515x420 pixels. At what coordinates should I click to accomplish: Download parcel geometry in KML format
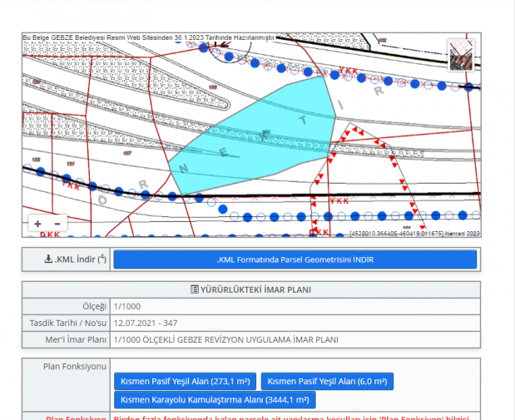(295, 259)
